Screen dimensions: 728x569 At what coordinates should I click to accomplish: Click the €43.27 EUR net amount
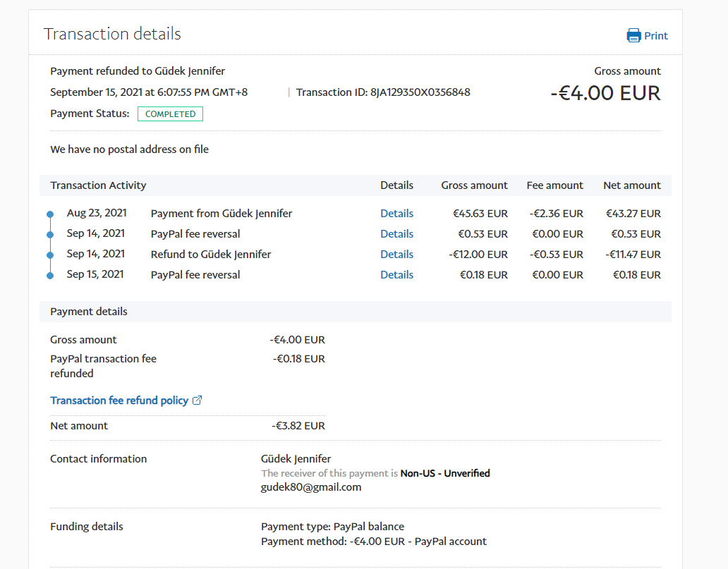coord(633,214)
